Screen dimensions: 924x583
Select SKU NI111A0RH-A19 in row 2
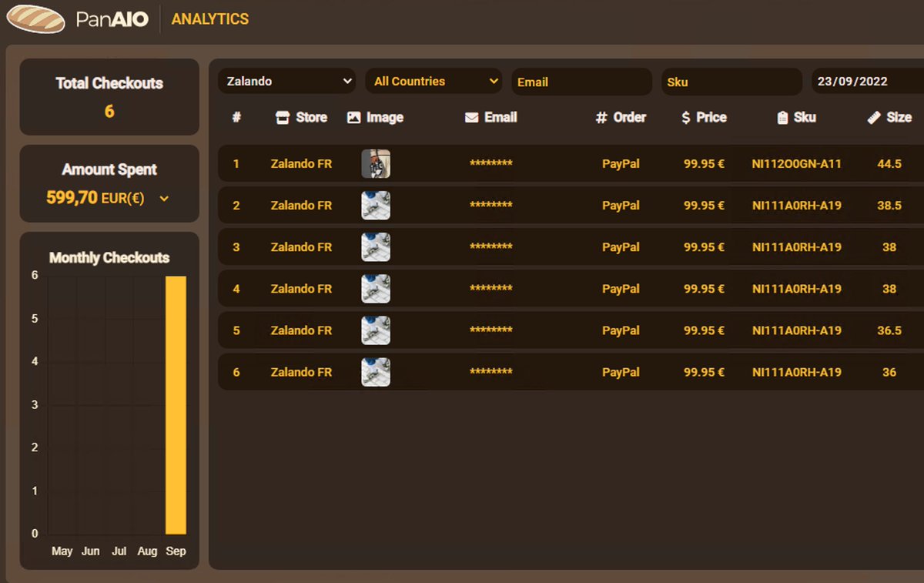coord(796,206)
